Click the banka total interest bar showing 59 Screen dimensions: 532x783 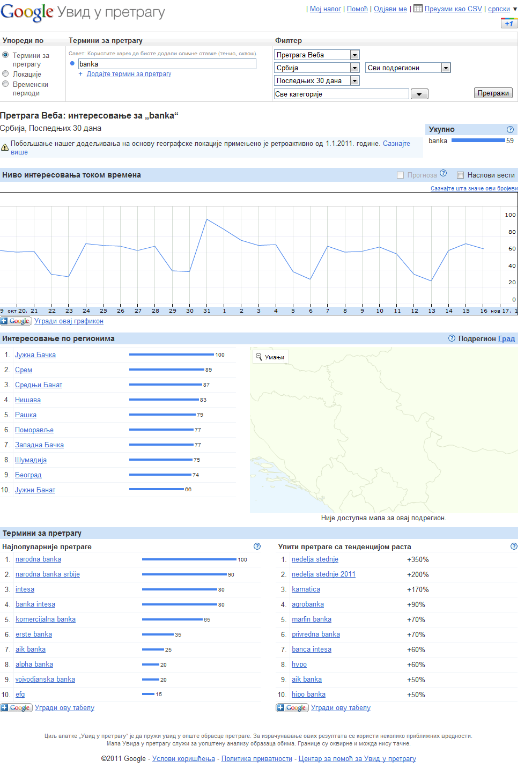point(478,141)
